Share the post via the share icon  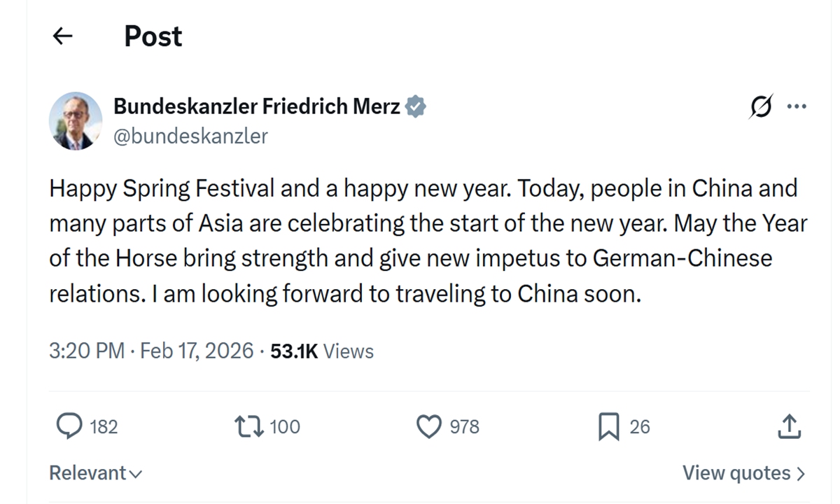pyautogui.click(x=790, y=426)
